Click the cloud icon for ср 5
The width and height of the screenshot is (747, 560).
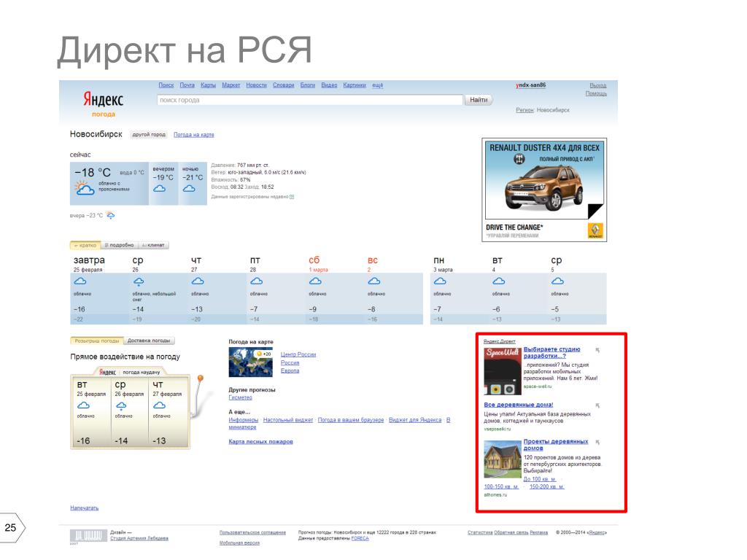click(x=557, y=281)
